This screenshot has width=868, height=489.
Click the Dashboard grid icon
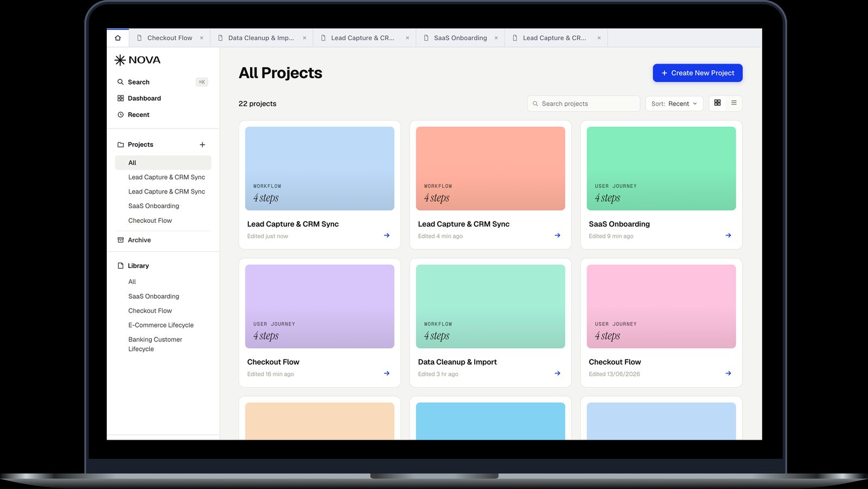point(120,98)
